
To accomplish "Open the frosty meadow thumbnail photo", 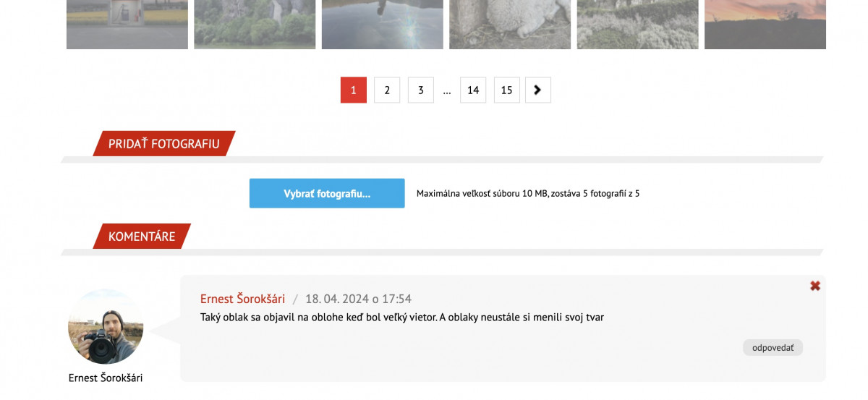I will (x=638, y=25).
